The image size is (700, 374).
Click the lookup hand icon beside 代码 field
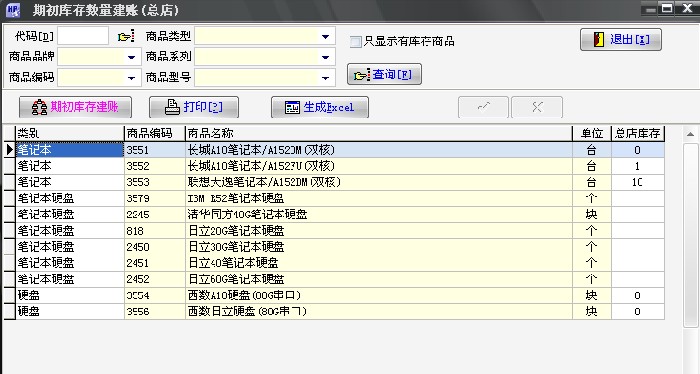coord(126,36)
